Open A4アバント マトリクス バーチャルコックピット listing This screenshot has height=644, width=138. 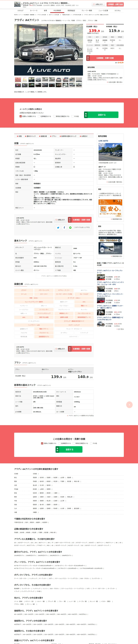point(110,295)
